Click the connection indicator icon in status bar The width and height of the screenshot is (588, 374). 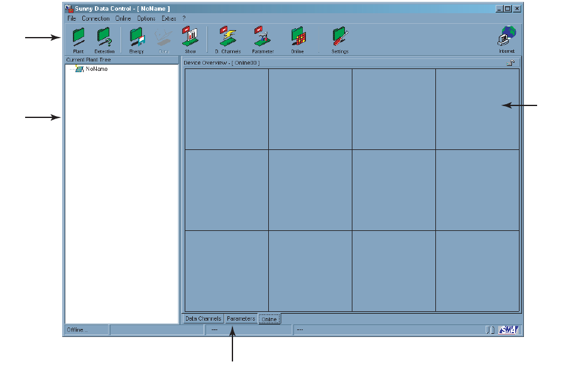click(490, 330)
